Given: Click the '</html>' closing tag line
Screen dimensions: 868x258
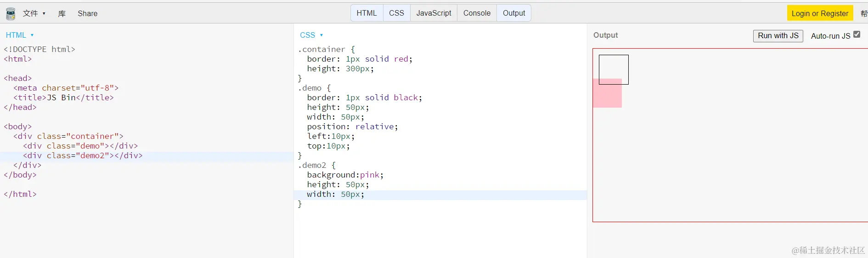Looking at the screenshot, I should [x=20, y=194].
